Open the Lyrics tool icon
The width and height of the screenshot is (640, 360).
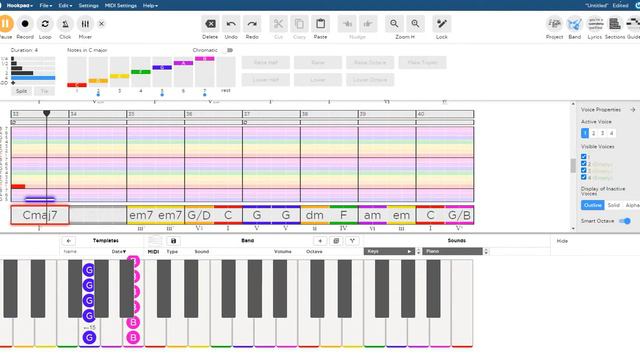[x=595, y=24]
